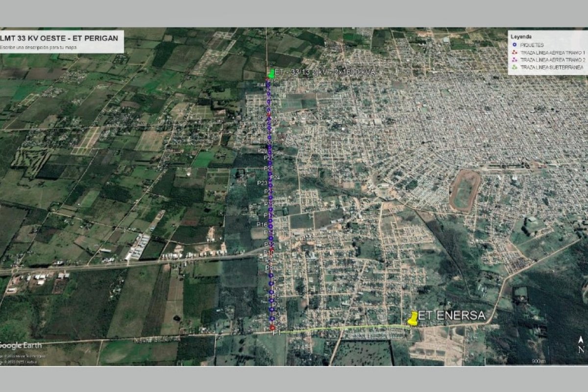Screen dimensions: 588x392
Task: Click the Leyenda legend heading
Action: (x=520, y=37)
